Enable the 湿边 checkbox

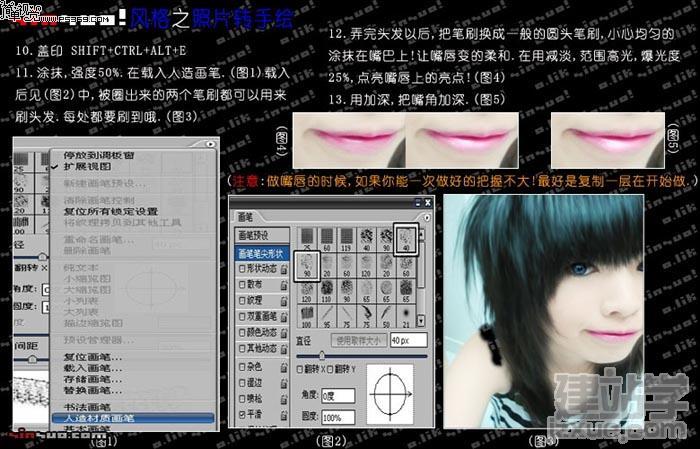(242, 383)
